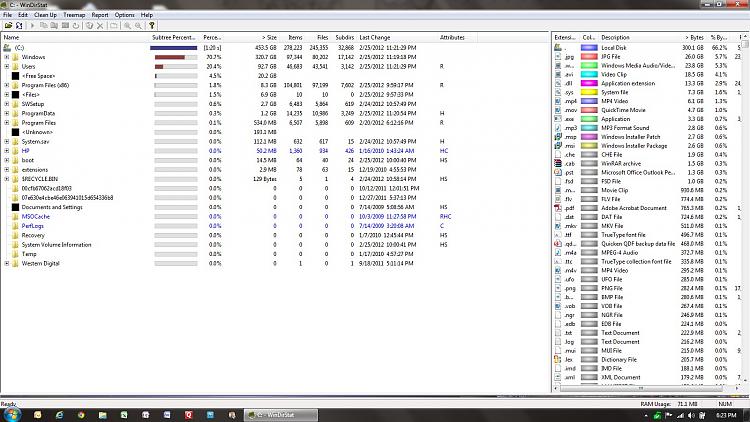
Task: Click the RAM Usage status bar text
Action: point(669,404)
